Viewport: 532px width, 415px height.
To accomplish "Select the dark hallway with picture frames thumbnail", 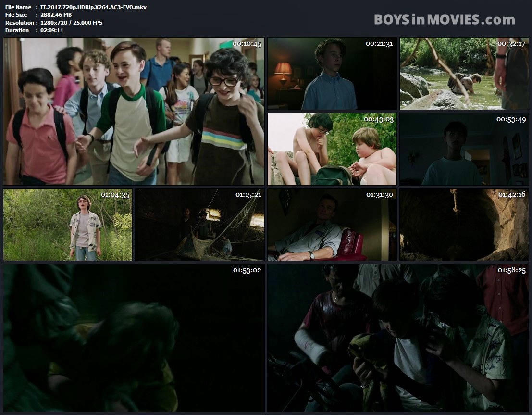I will [x=464, y=149].
